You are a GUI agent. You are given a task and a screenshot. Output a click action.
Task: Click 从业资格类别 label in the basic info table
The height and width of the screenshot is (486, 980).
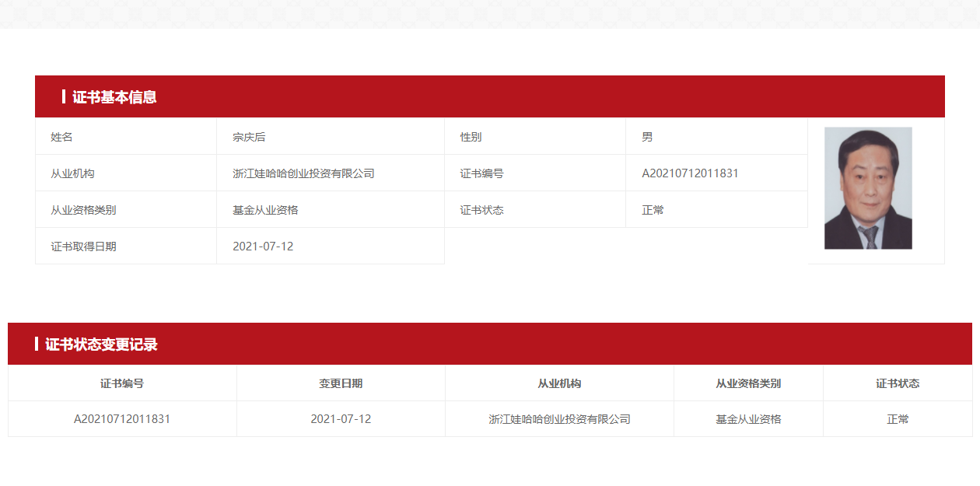[x=83, y=210]
